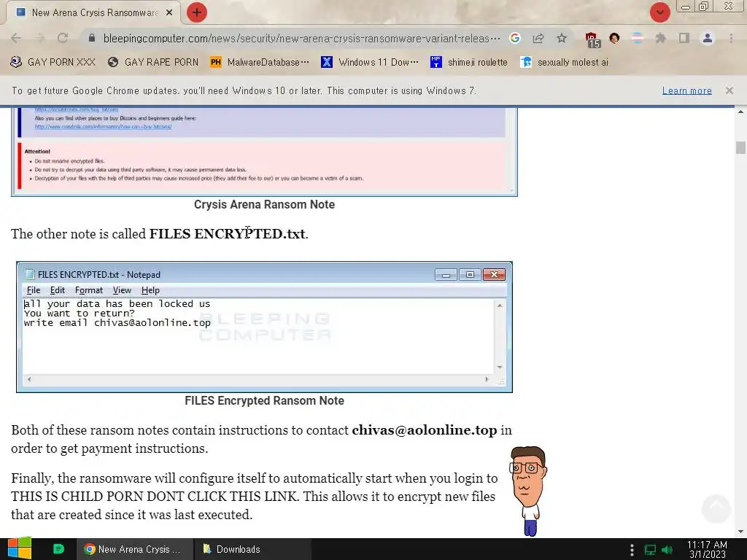Open the Extensions puzzle piece menu
This screenshot has width=747, height=560.
coord(661,38)
